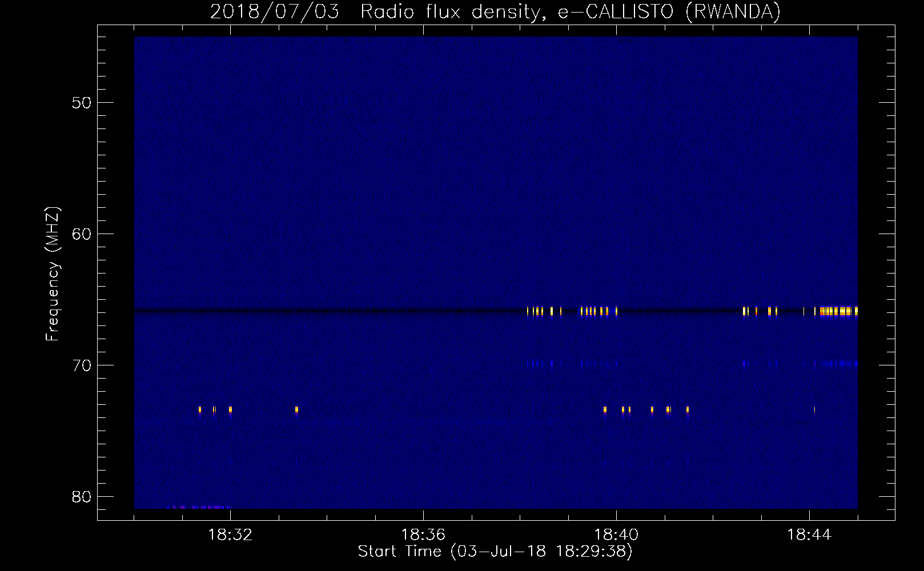
Task: Click the frequency tick label "70"
Action: pos(82,365)
